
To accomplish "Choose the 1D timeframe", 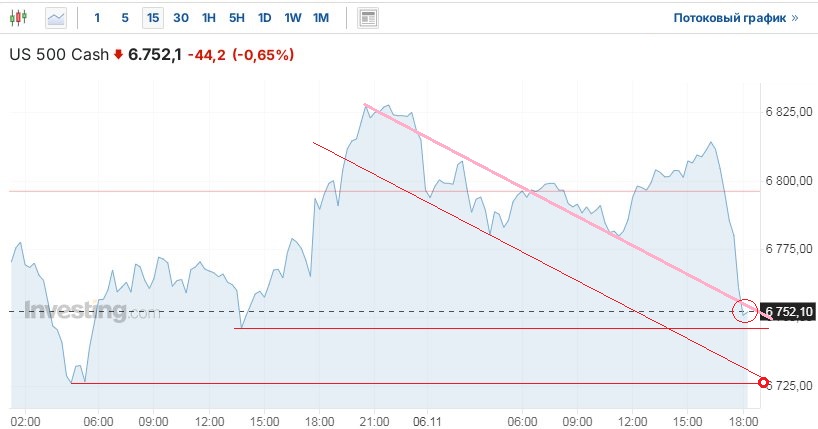I will coord(264,18).
